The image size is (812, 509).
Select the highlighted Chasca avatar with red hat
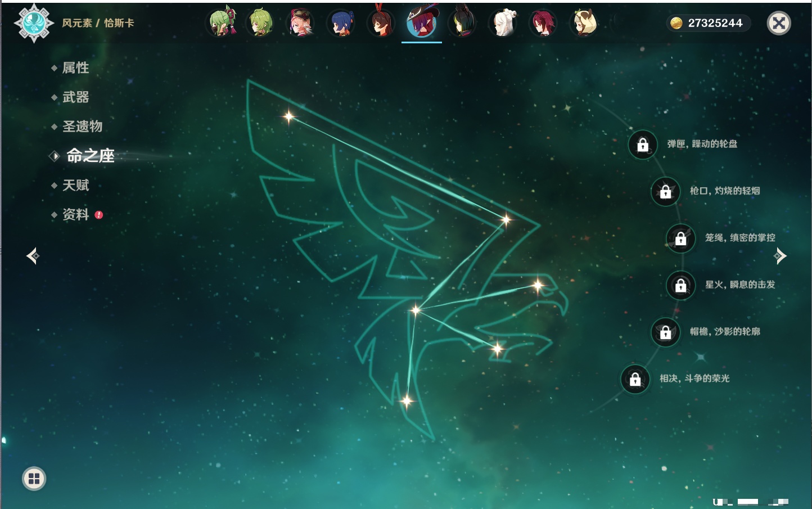point(422,22)
